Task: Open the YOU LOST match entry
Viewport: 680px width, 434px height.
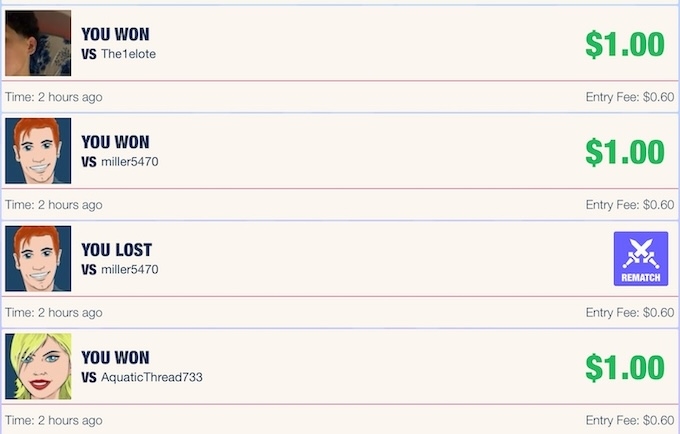Action: pyautogui.click(x=340, y=259)
